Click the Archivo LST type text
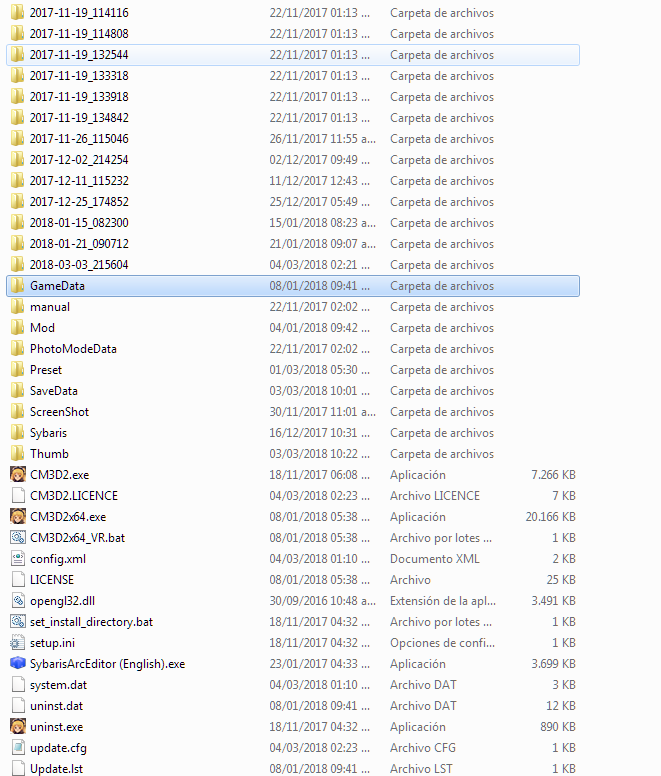The width and height of the screenshot is (661, 776). pos(421,769)
